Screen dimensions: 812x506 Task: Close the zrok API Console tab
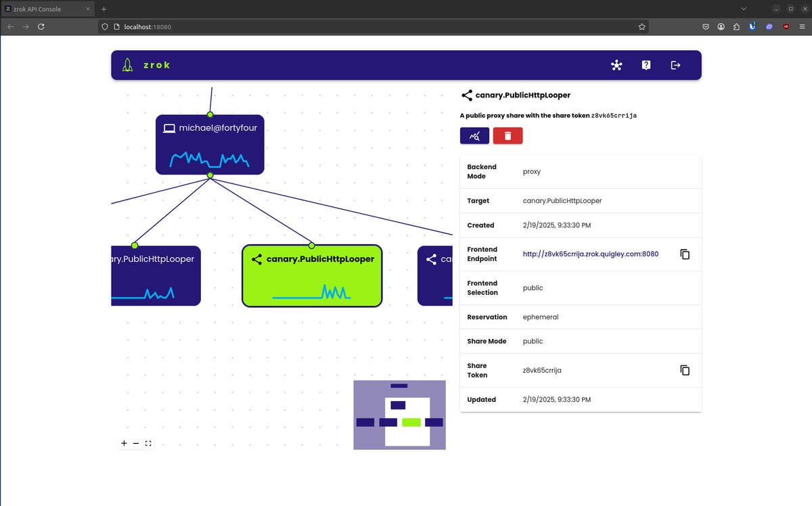coord(87,9)
